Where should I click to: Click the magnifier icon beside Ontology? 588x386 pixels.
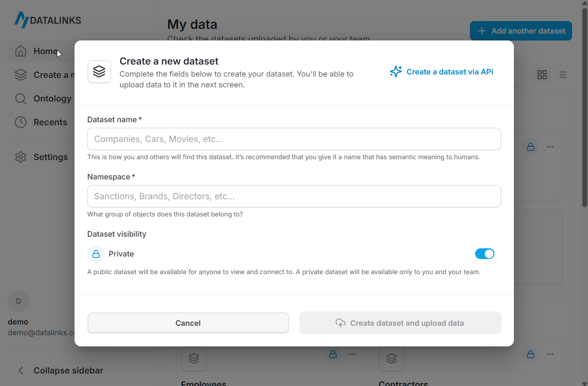(20, 99)
